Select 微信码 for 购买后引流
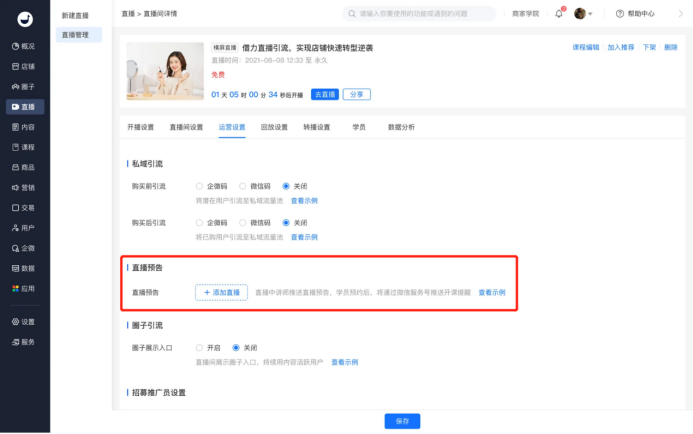 [x=243, y=222]
